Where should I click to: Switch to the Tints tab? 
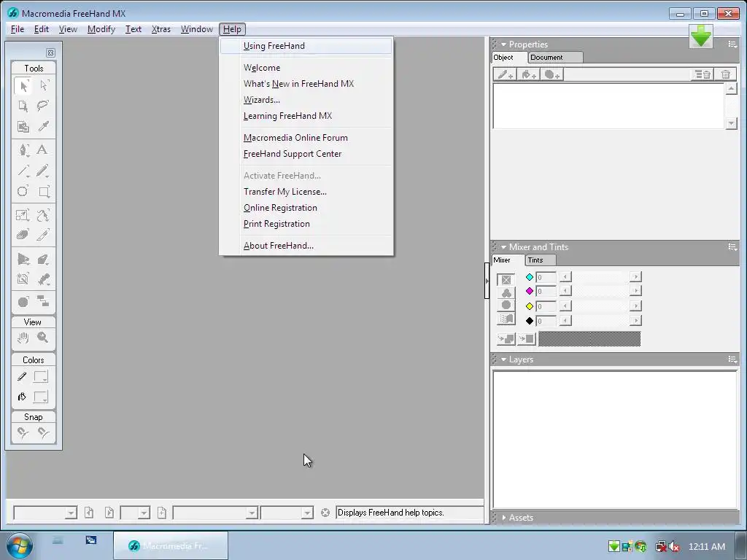tap(541, 260)
